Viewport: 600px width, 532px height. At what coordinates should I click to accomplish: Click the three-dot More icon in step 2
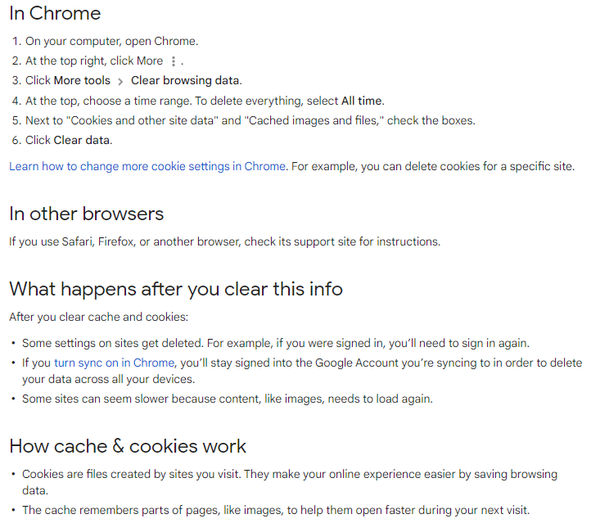pyautogui.click(x=176, y=61)
